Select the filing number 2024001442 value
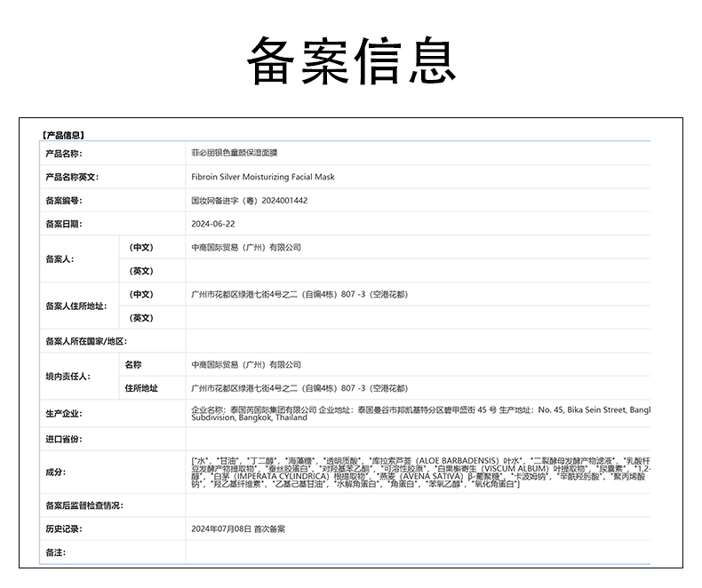This screenshot has width=702, height=588. point(250,201)
